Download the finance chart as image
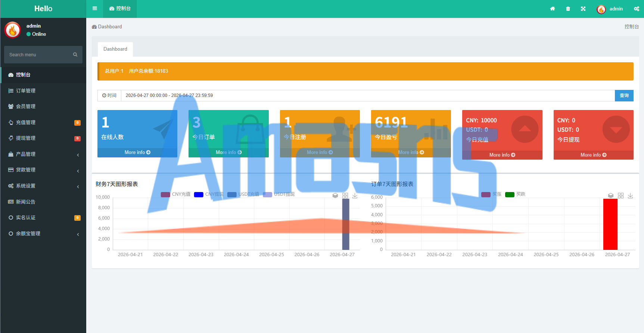644x333 pixels. click(355, 195)
